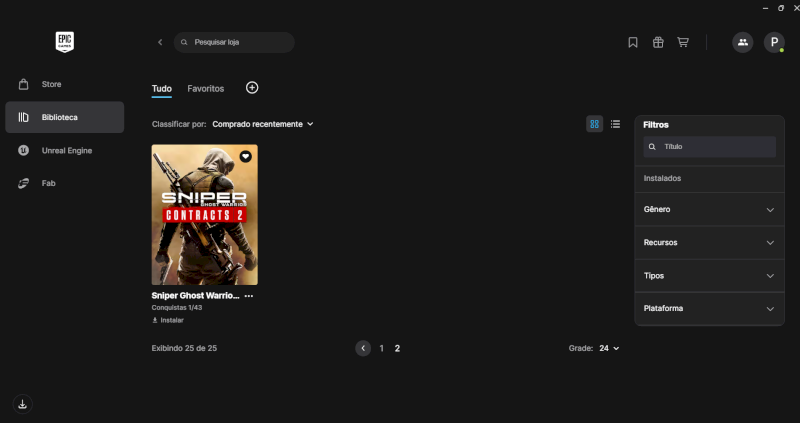800x423 pixels.
Task: Open the Sniper Ghost Warrior Contracts 2 cover
Action: [x=205, y=215]
